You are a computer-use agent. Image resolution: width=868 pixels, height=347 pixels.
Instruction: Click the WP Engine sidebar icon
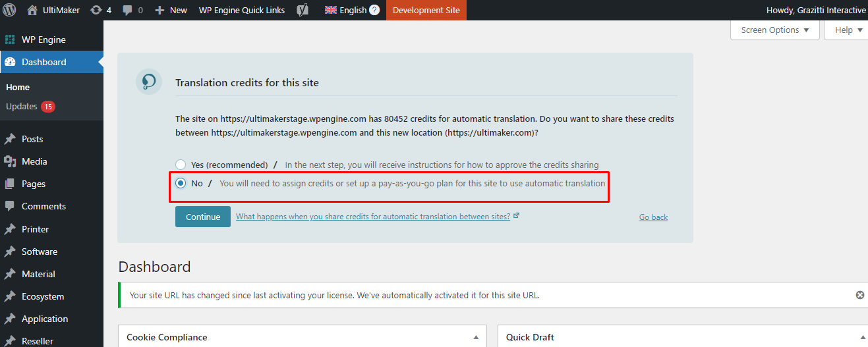(10, 40)
